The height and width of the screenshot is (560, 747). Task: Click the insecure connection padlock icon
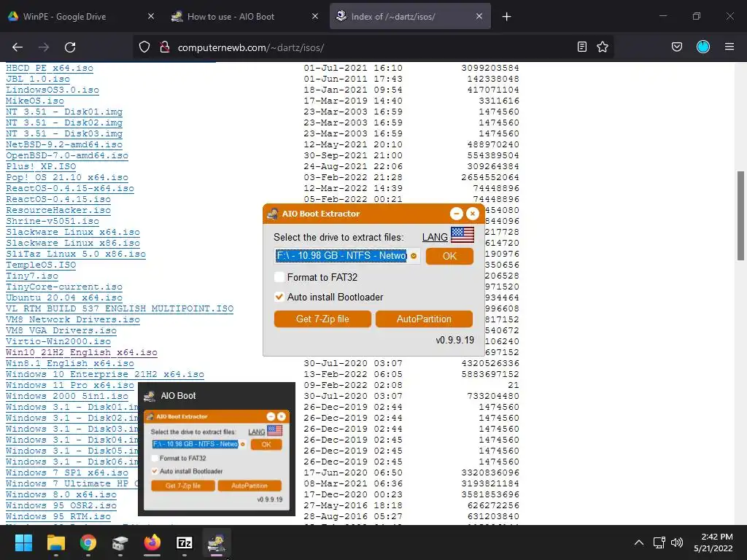click(x=165, y=47)
